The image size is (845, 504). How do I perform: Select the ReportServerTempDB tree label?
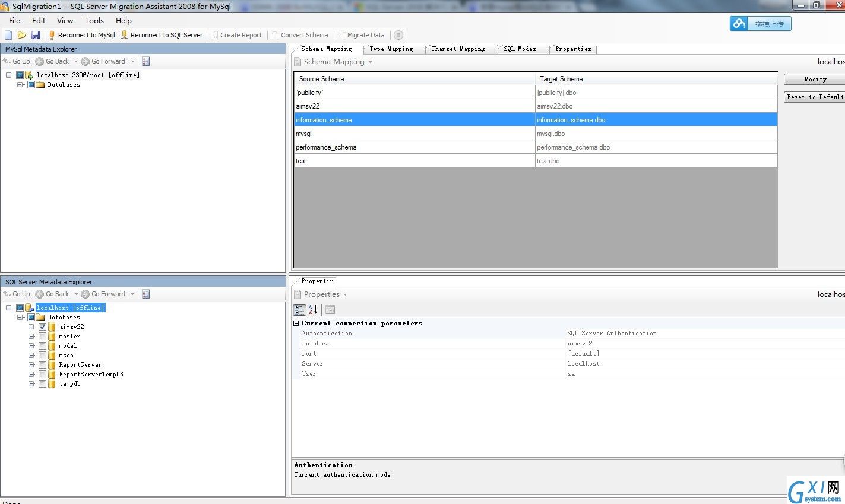pos(91,375)
